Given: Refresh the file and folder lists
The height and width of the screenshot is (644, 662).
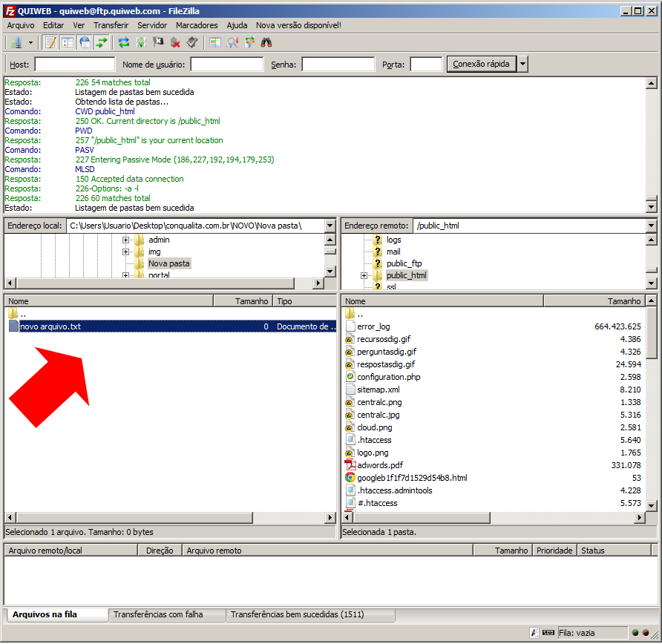Looking at the screenshot, I should (124, 42).
